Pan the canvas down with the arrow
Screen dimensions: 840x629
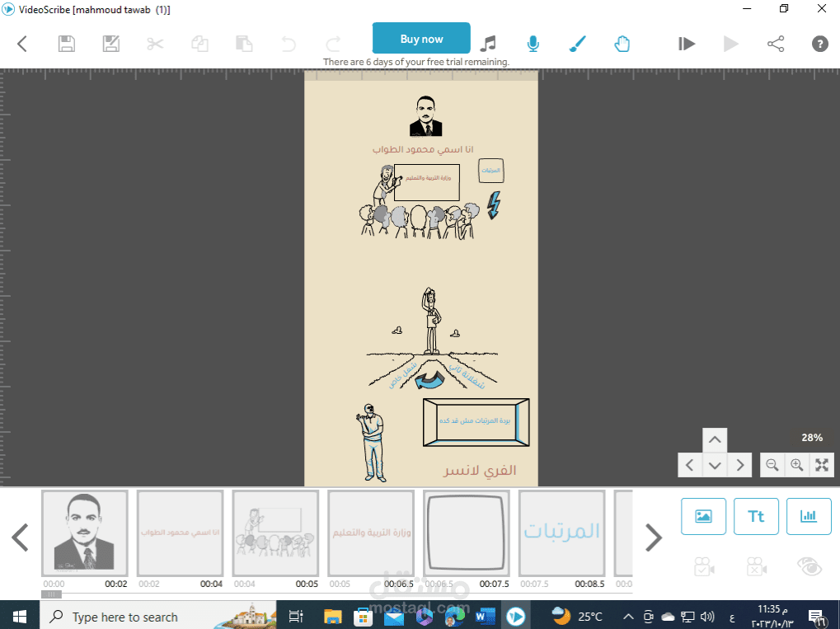tap(715, 464)
